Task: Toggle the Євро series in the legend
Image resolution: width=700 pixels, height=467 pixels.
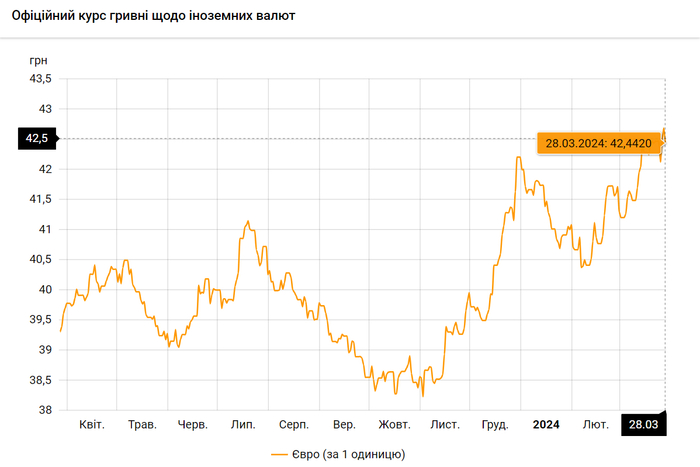Action: click(x=337, y=454)
